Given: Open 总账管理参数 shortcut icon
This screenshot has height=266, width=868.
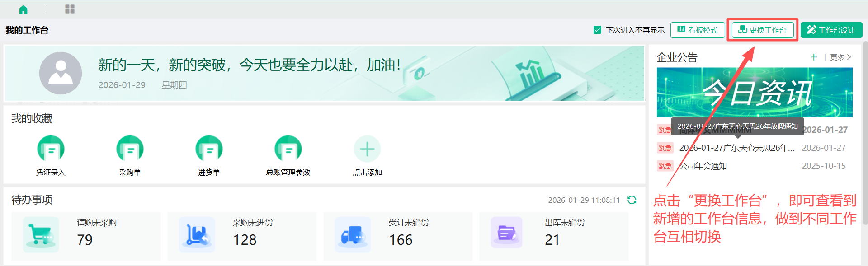Looking at the screenshot, I should pyautogui.click(x=288, y=149).
